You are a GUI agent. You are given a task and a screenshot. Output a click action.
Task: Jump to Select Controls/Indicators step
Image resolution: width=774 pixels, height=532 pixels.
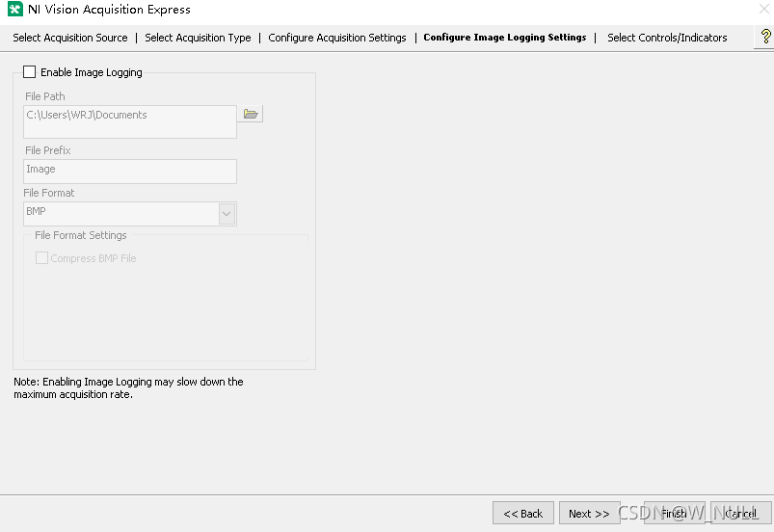point(667,38)
